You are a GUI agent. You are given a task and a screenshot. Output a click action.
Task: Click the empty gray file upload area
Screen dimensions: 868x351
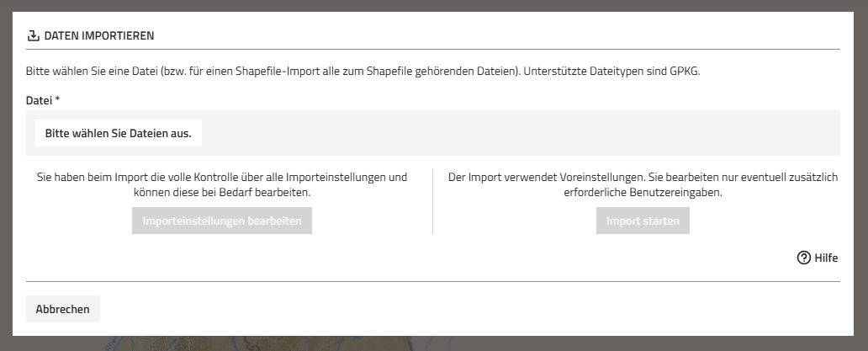click(x=521, y=133)
